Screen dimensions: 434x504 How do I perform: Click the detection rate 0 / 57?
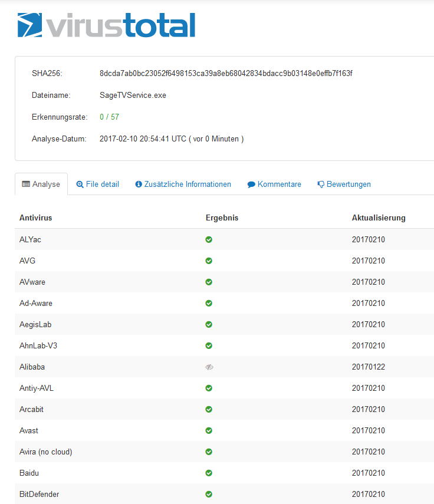[109, 117]
